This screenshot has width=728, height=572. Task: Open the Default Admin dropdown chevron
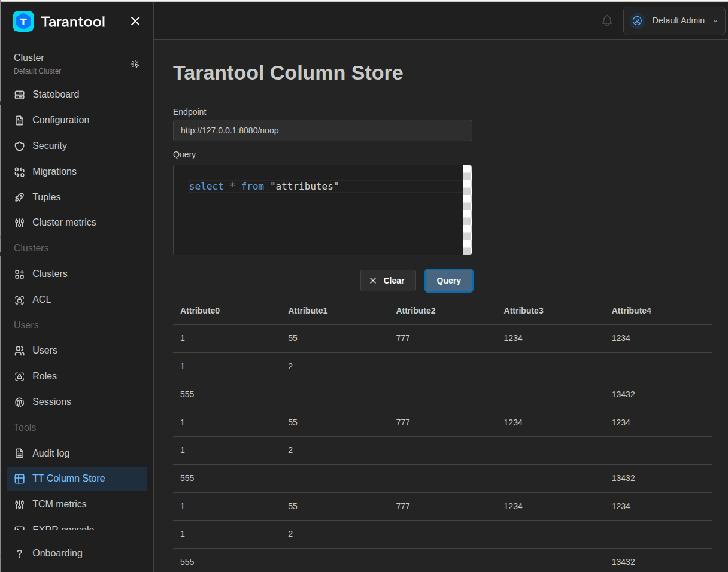[715, 21]
